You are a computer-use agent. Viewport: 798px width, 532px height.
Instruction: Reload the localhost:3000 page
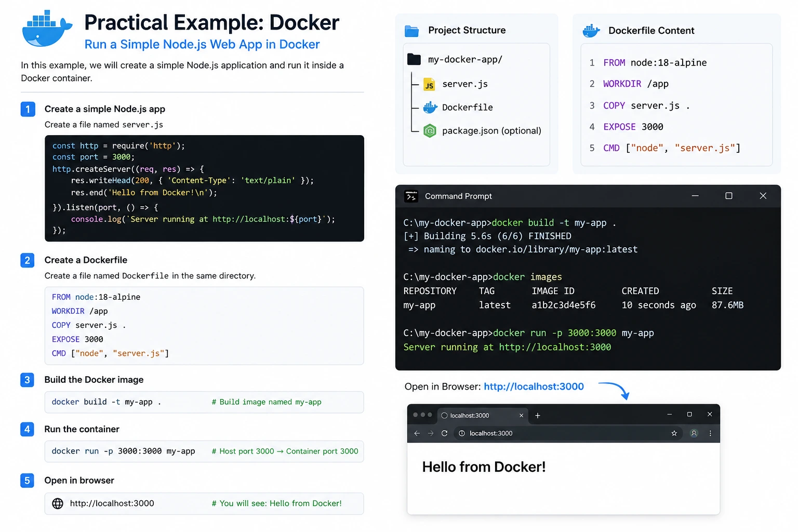(445, 433)
